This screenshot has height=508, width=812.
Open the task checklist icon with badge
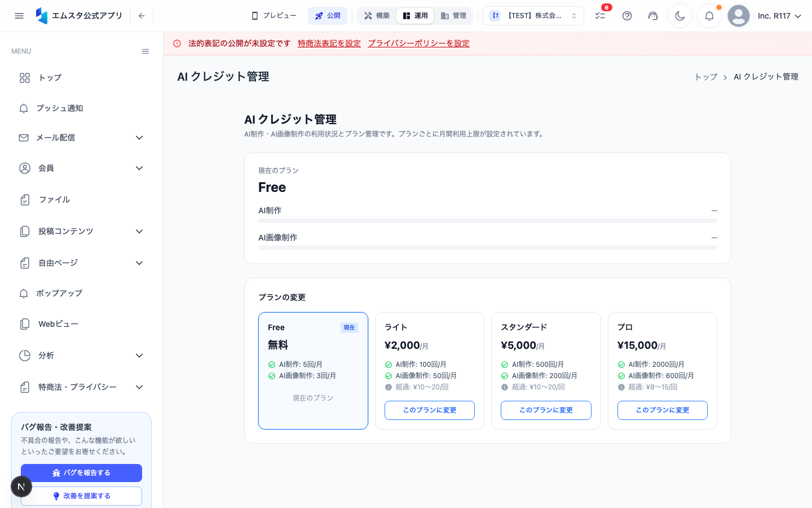pyautogui.click(x=600, y=16)
